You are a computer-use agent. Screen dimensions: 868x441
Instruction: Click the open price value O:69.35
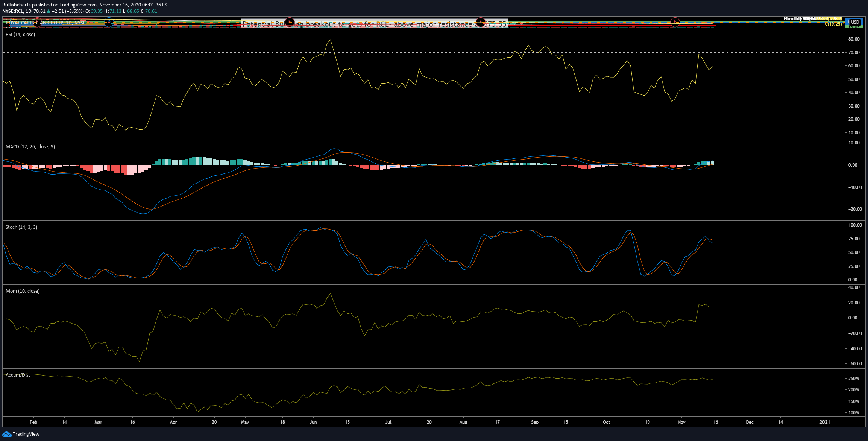(94, 11)
